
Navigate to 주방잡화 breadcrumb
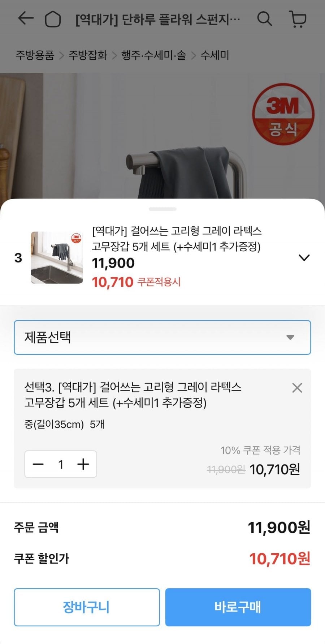(x=88, y=55)
